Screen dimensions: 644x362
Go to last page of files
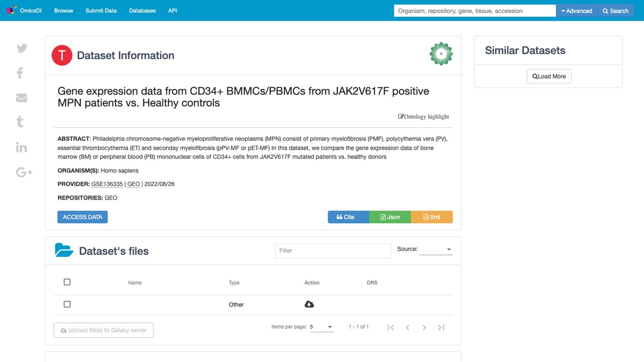point(441,328)
